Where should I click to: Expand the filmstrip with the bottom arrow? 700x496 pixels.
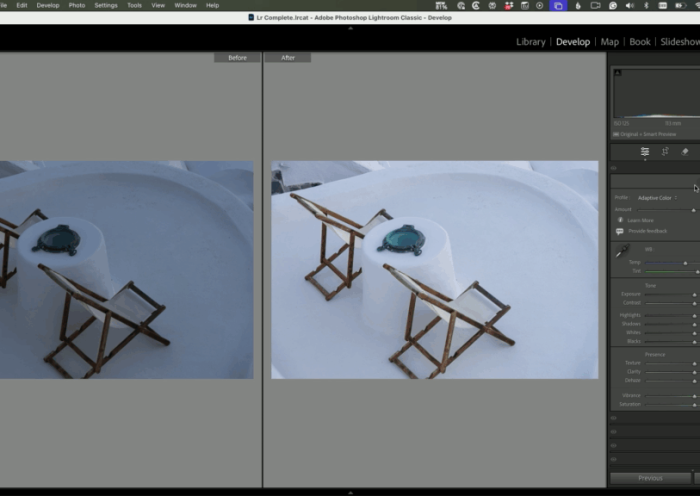click(x=350, y=492)
